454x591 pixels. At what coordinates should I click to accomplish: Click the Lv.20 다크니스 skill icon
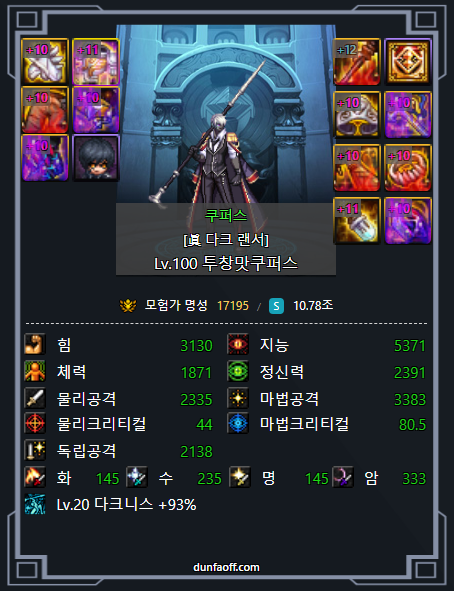[x=35, y=504]
